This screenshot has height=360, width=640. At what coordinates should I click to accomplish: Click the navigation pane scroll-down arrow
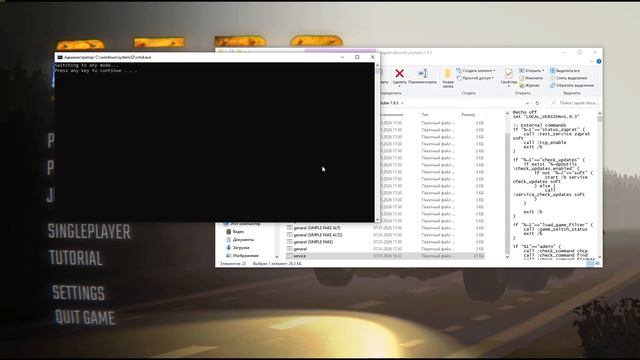tap(277, 257)
